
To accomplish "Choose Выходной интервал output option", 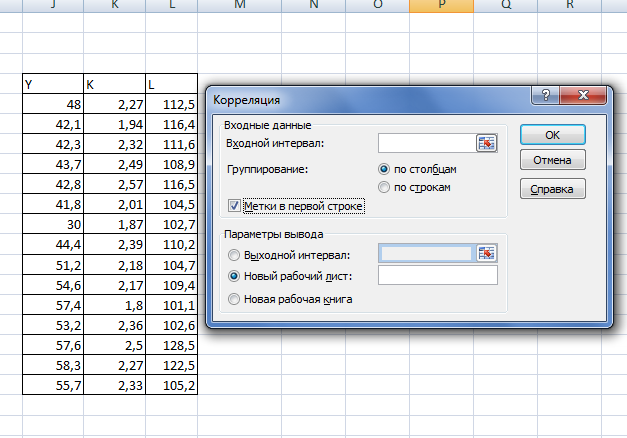I will (x=235, y=255).
